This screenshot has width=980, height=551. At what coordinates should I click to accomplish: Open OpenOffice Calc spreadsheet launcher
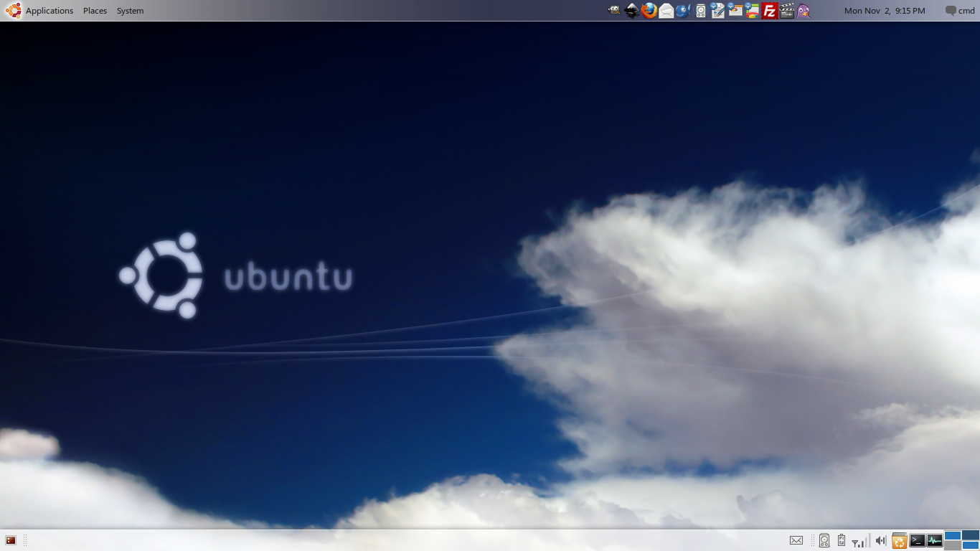753,11
